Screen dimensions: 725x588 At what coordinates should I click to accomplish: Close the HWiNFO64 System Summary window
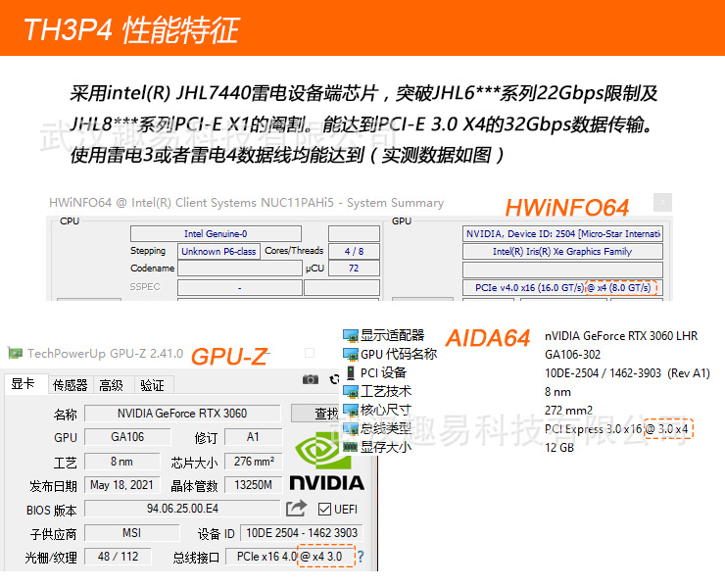point(662,203)
